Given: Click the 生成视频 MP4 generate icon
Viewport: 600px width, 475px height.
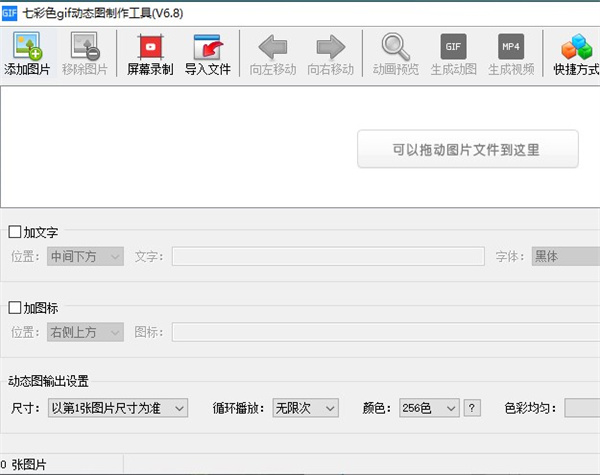Looking at the screenshot, I should tap(510, 48).
